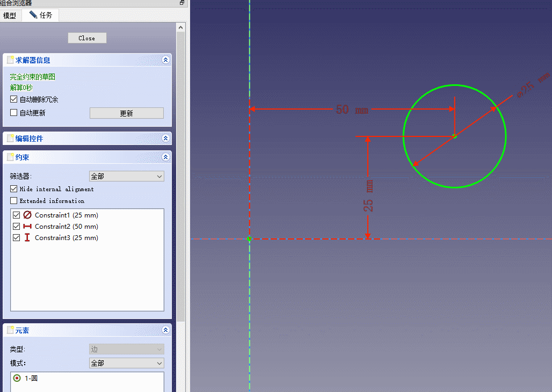Uncheck Hide internal alignment option
Screen dimensions: 552x392
(x=14, y=189)
